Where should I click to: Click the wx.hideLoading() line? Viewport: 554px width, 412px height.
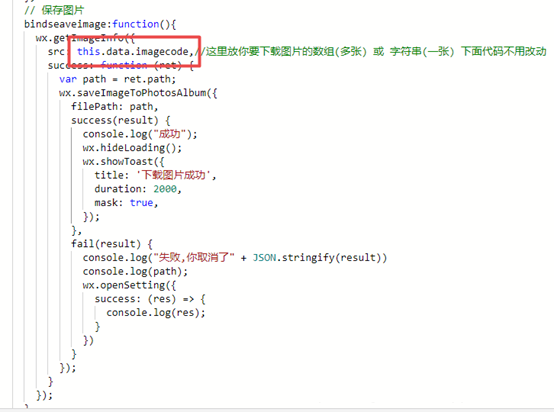(132, 148)
